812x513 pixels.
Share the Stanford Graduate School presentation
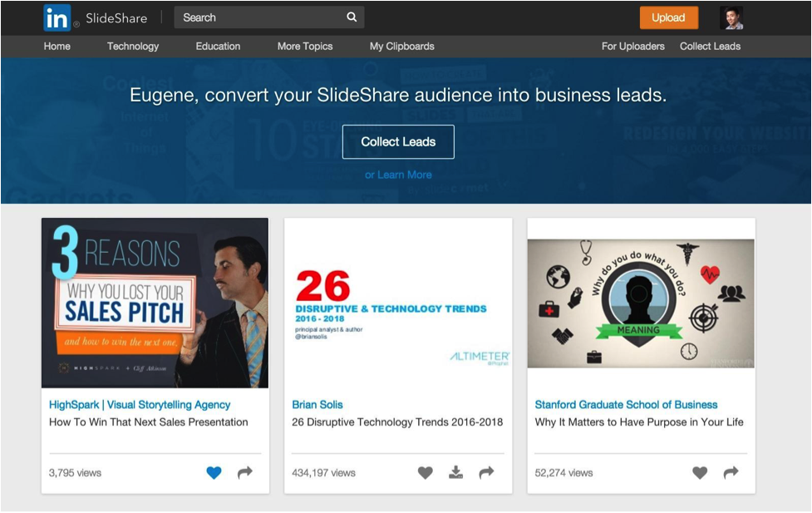tap(731, 472)
